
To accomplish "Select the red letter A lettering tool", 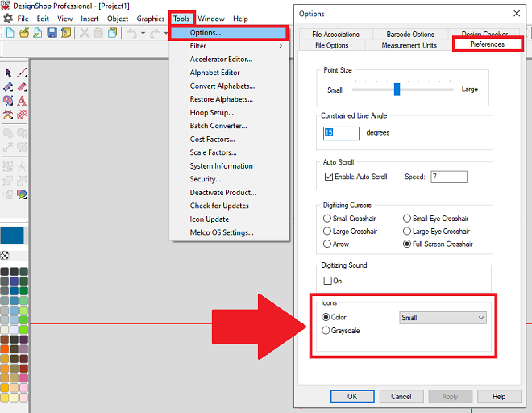I will click(x=22, y=101).
